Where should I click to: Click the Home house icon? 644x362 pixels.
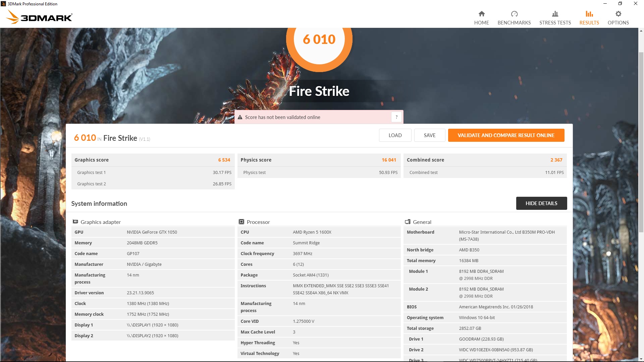tap(481, 14)
